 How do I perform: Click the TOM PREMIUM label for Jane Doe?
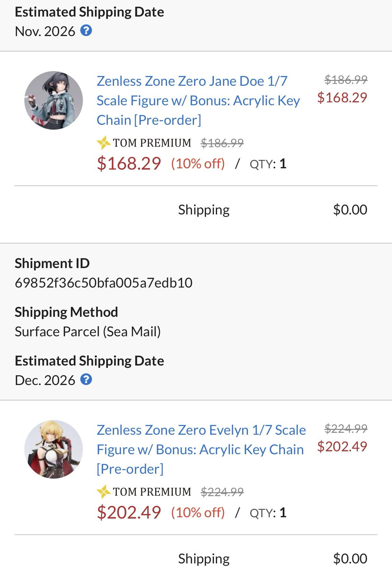click(x=152, y=143)
